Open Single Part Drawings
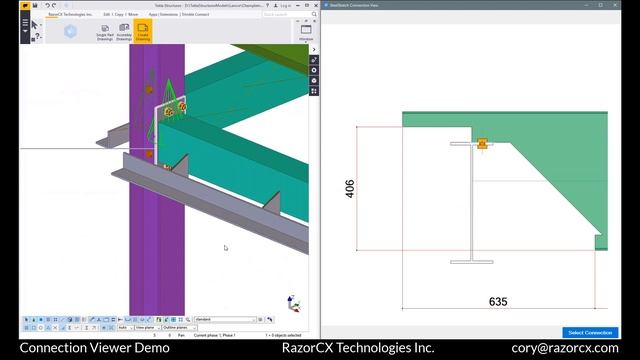The image size is (640, 360). (105, 32)
